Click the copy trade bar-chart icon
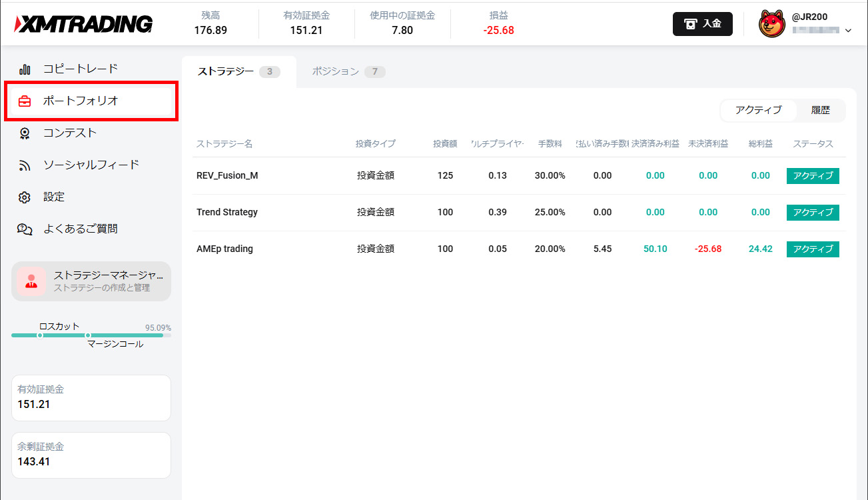 click(25, 69)
